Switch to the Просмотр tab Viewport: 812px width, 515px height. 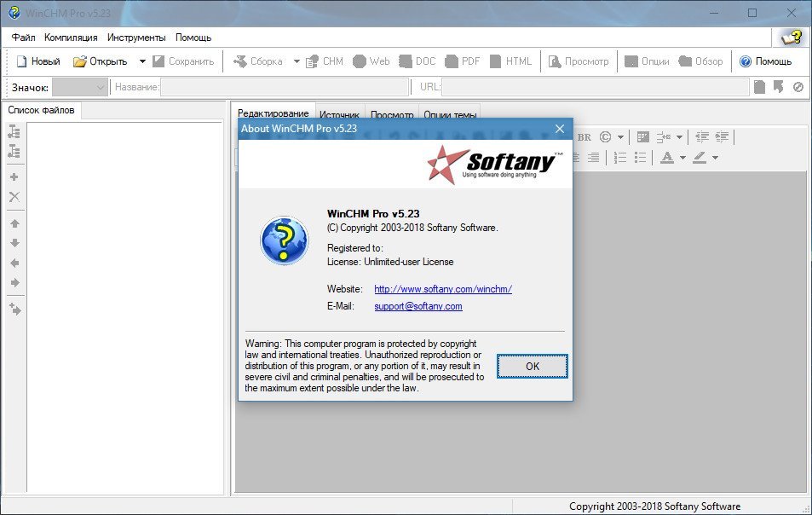tap(392, 113)
